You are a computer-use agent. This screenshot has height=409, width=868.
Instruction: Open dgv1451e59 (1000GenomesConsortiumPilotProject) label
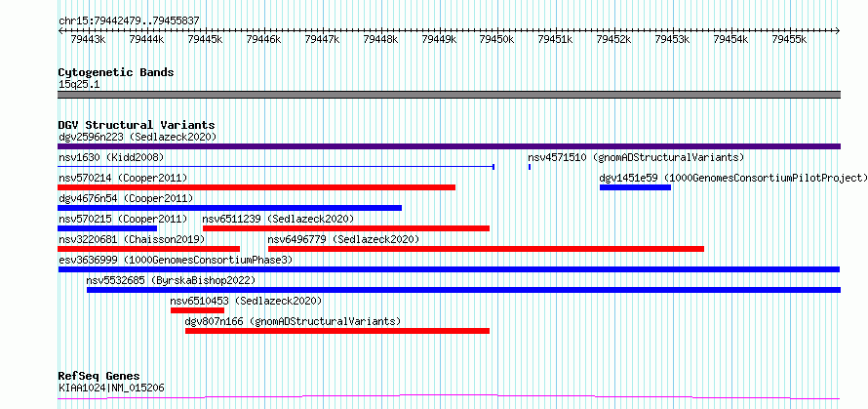click(x=733, y=178)
